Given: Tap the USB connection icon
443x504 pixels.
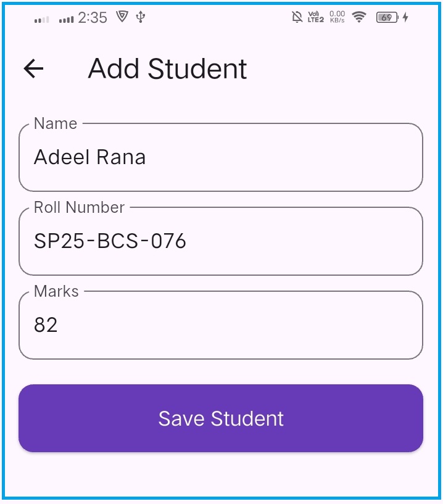Looking at the screenshot, I should [x=141, y=17].
